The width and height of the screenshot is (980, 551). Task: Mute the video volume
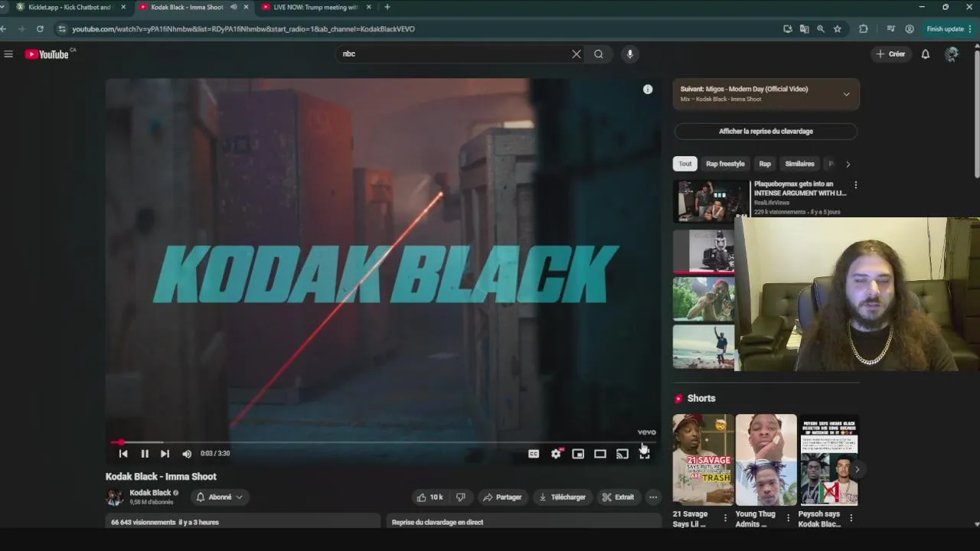(x=187, y=454)
